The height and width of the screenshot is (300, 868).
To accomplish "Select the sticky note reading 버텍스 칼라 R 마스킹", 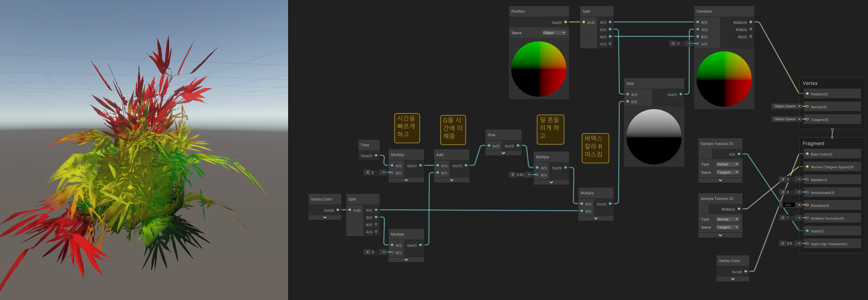I will coord(595,148).
